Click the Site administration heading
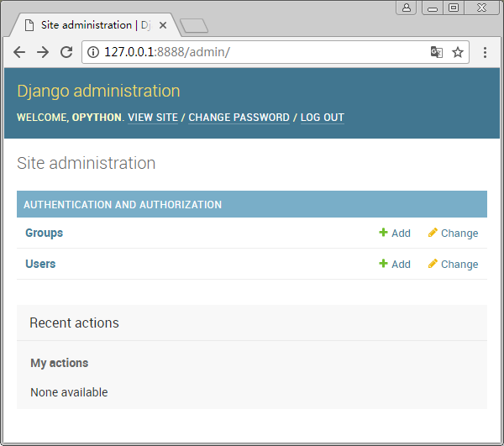Viewport: 504px width, 446px height. click(87, 163)
